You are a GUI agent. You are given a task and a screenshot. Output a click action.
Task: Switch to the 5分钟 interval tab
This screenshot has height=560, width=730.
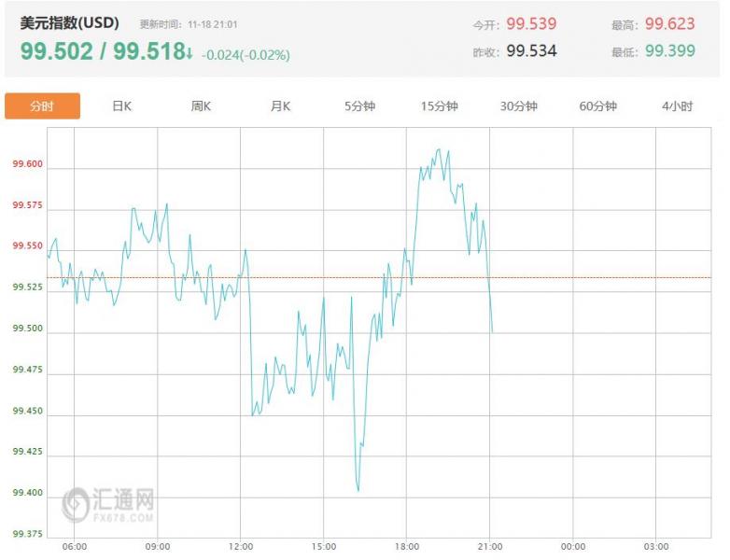tap(359, 106)
